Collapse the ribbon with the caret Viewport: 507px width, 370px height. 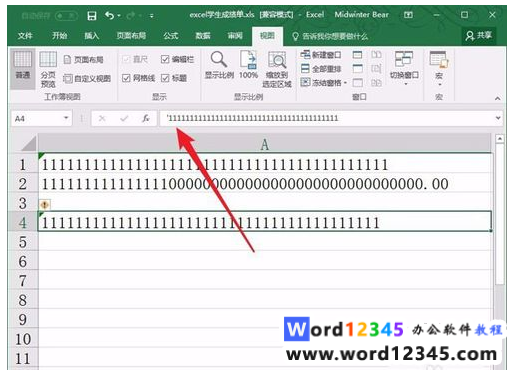point(497,98)
